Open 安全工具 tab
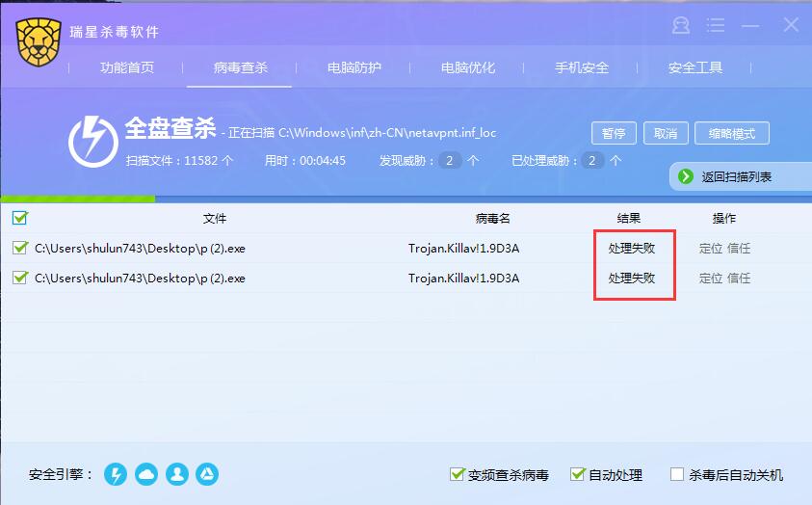The width and height of the screenshot is (812, 505). click(x=694, y=67)
